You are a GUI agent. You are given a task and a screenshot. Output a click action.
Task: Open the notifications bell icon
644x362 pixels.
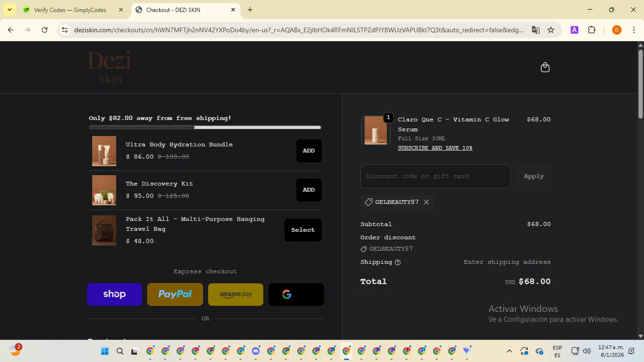[x=631, y=351]
